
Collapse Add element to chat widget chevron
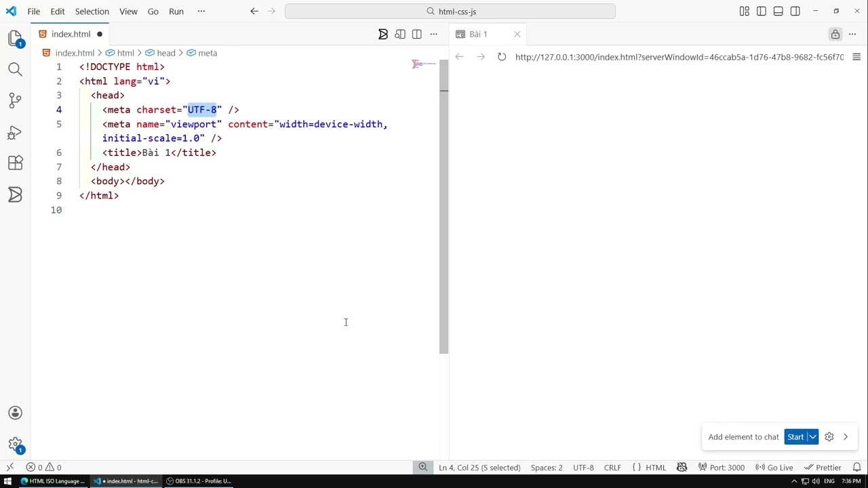coord(846,436)
